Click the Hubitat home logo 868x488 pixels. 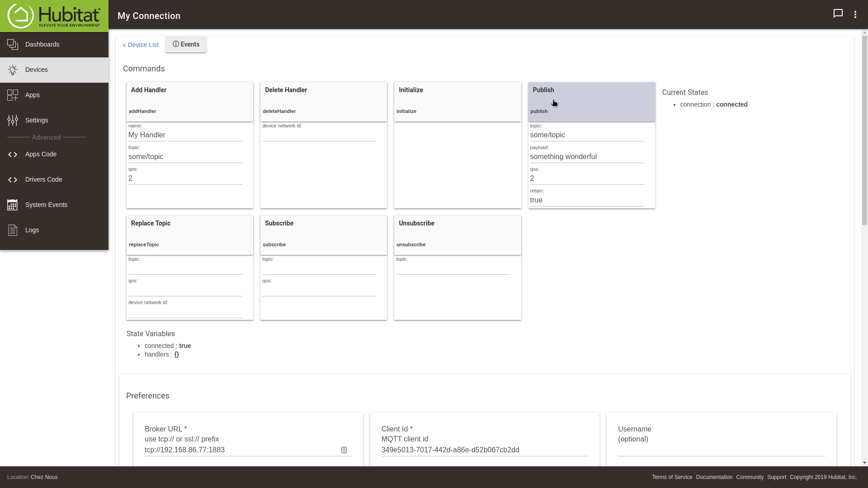(x=54, y=16)
